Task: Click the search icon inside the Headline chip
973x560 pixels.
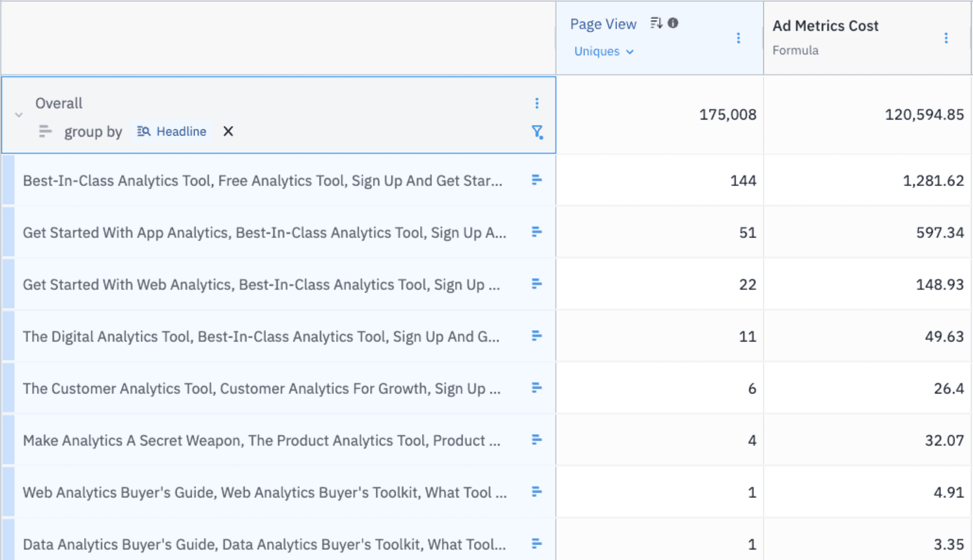Action: pyautogui.click(x=143, y=132)
